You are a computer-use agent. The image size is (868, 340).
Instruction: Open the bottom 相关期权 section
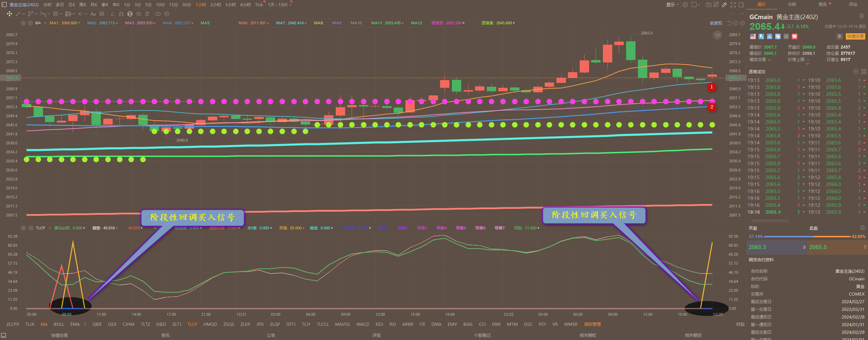[x=588, y=335]
